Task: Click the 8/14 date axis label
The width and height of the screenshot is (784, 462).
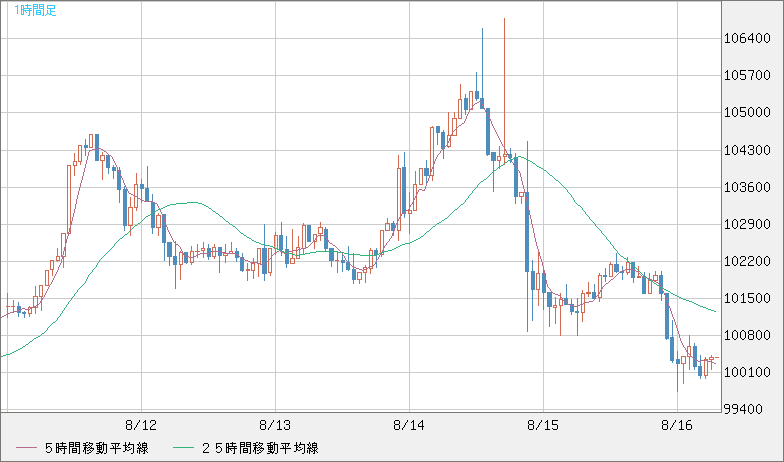Action: point(409,426)
